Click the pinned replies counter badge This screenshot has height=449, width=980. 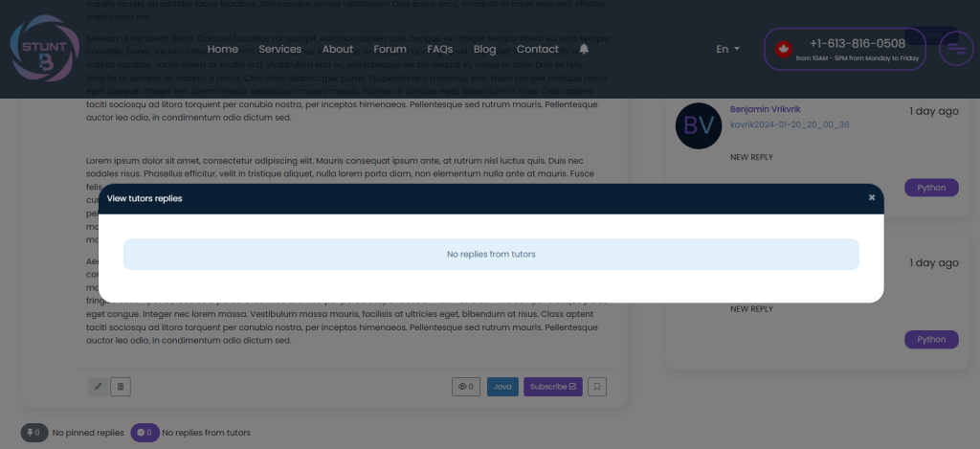click(34, 433)
